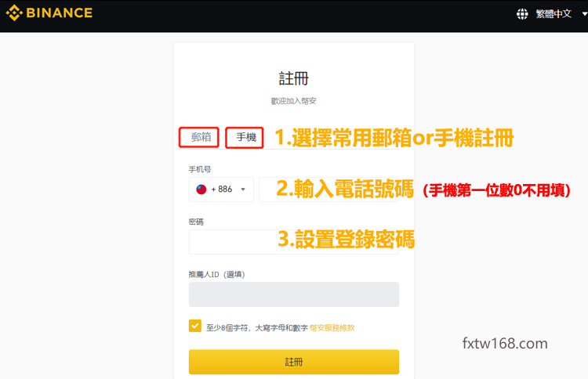Click the BINANCE wordmark in header
The height and width of the screenshot is (379, 588).
59,13
